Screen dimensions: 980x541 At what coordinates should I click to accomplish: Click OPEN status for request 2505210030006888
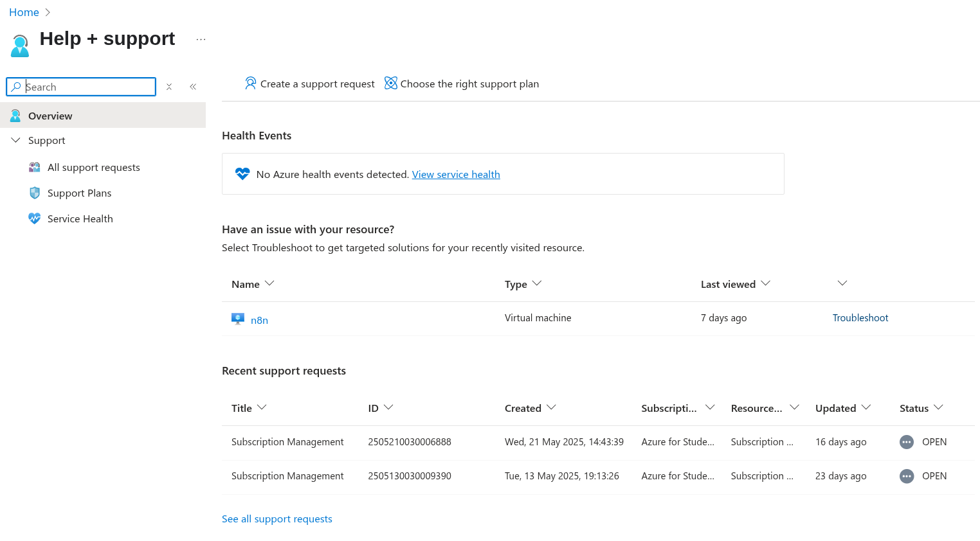pyautogui.click(x=934, y=442)
